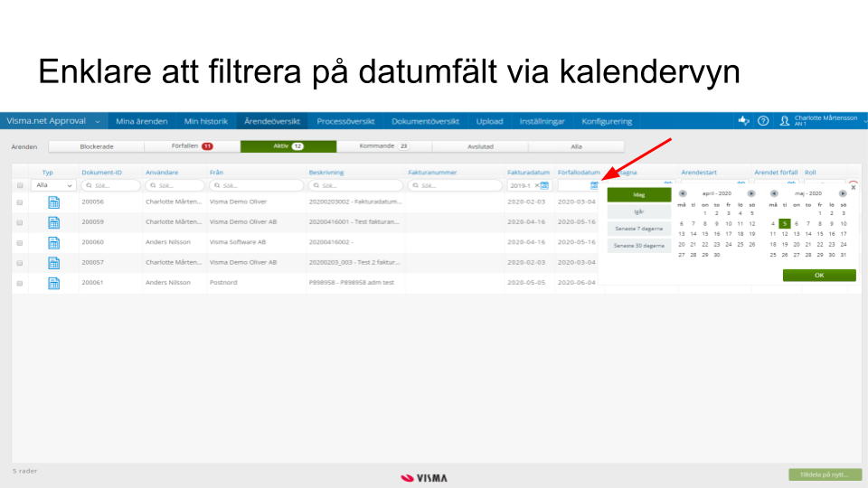
Task: Check the row 200060 checkbox
Action: coord(20,243)
